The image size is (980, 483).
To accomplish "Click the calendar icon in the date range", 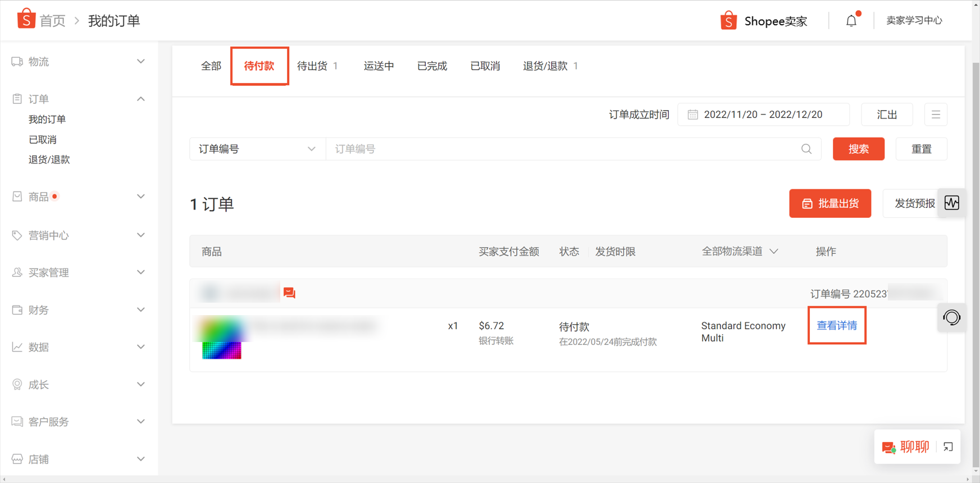I will click(693, 115).
